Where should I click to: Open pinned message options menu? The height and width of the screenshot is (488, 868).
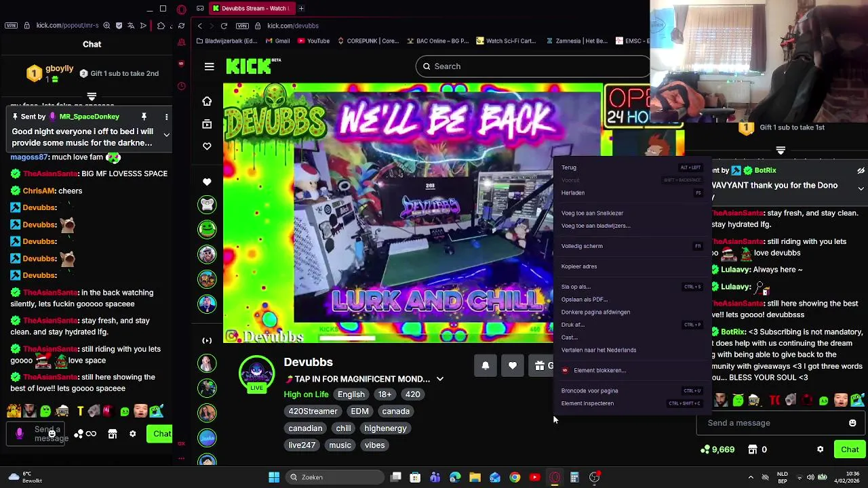point(166,117)
